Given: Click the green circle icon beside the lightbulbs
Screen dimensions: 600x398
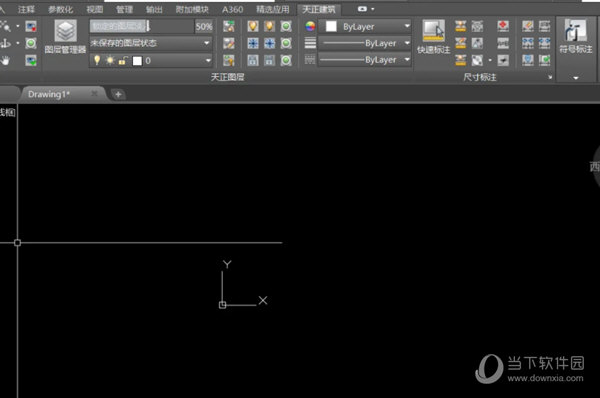Looking at the screenshot, I should point(286,26).
